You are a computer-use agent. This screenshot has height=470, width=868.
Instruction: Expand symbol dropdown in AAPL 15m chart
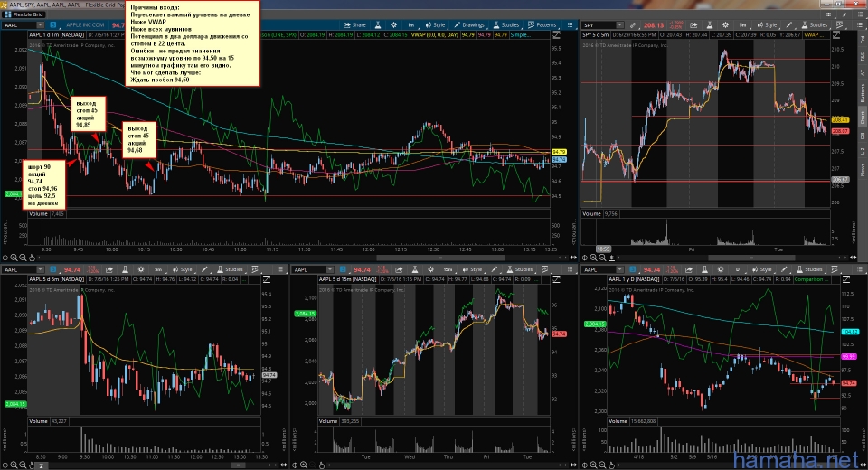[x=330, y=269]
